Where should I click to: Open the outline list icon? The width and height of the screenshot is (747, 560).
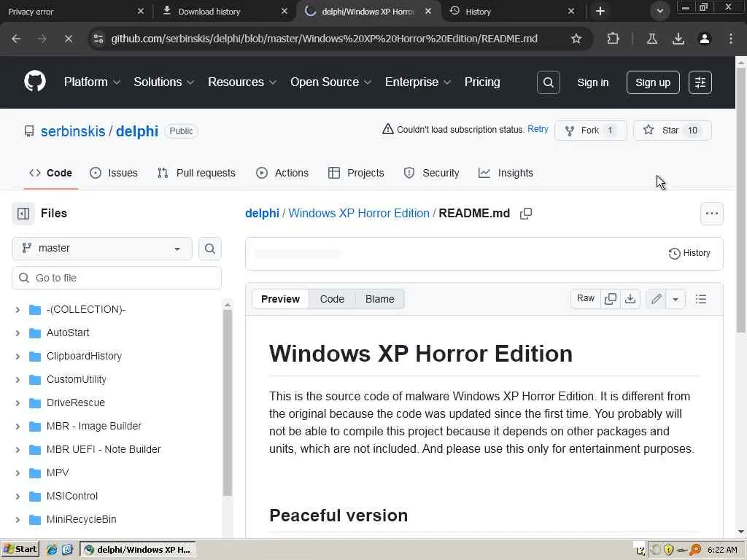click(701, 299)
